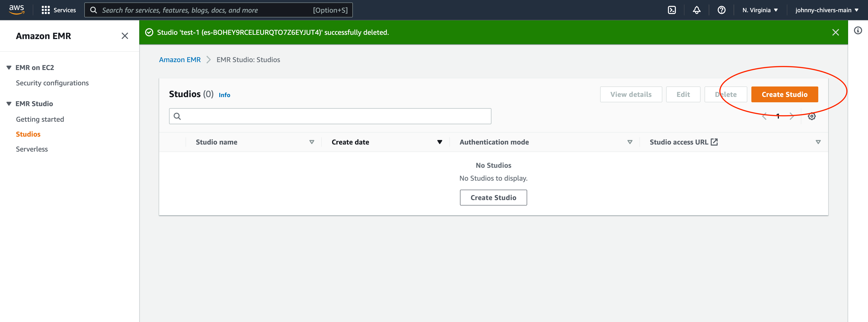Click the Studios filter search field

(x=330, y=117)
